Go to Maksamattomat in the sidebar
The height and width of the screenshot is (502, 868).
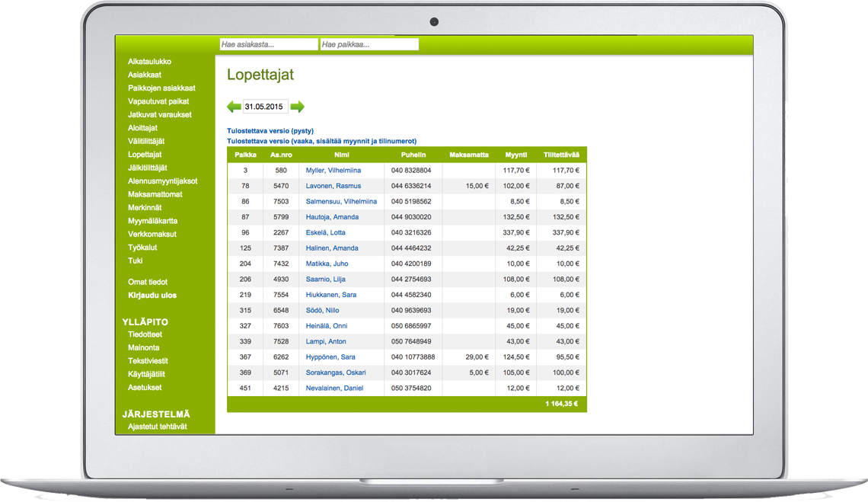pos(155,194)
